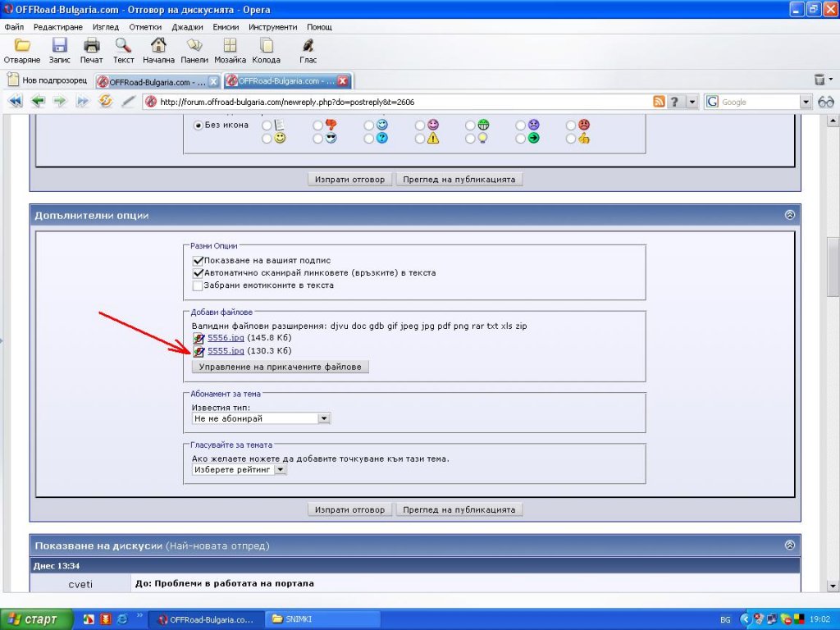Click the rewind navigation icon
The width and height of the screenshot is (840, 630).
tap(16, 101)
